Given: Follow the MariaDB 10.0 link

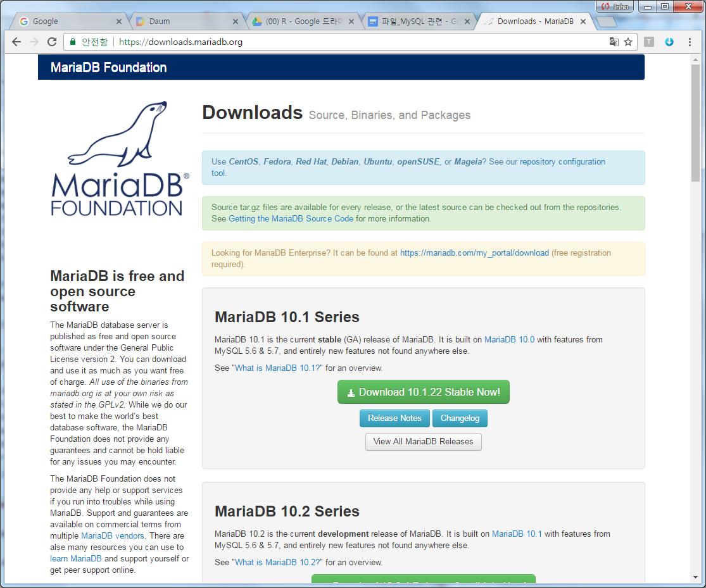Looking at the screenshot, I should (x=509, y=339).
